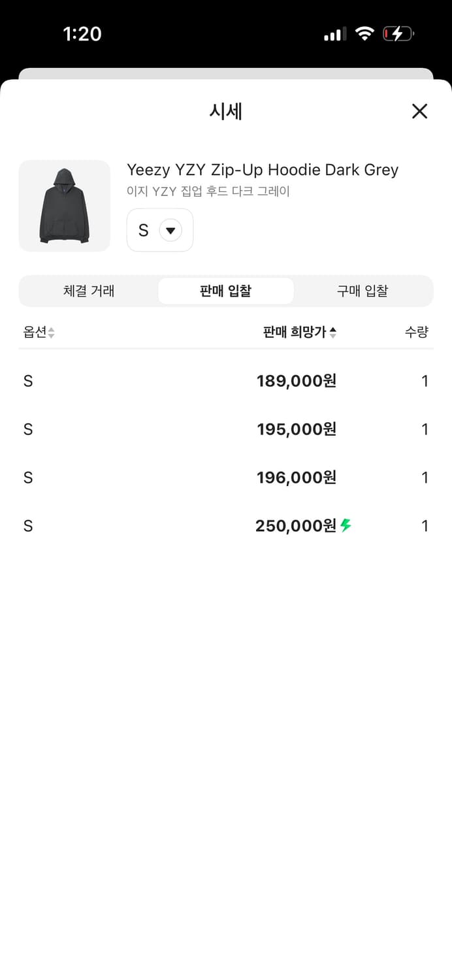Tap the cellular signal bars icon
The height and width of the screenshot is (980, 452).
coord(334,34)
